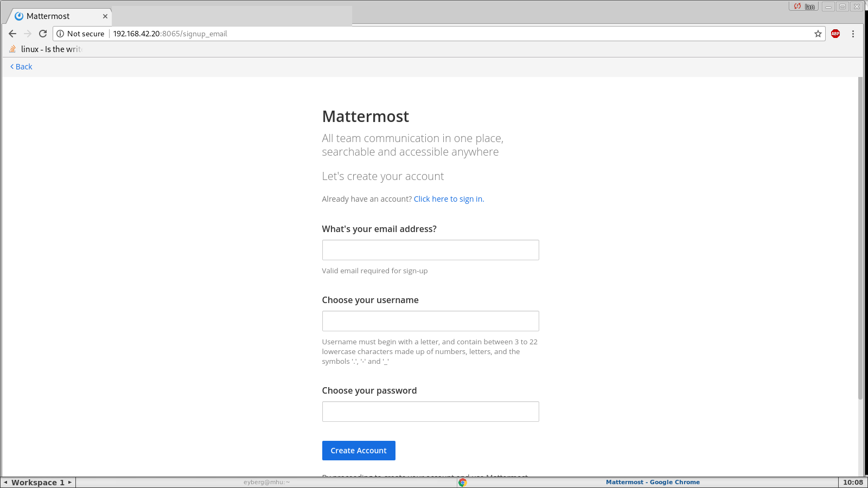Click the browser forward arrow

pos(28,34)
